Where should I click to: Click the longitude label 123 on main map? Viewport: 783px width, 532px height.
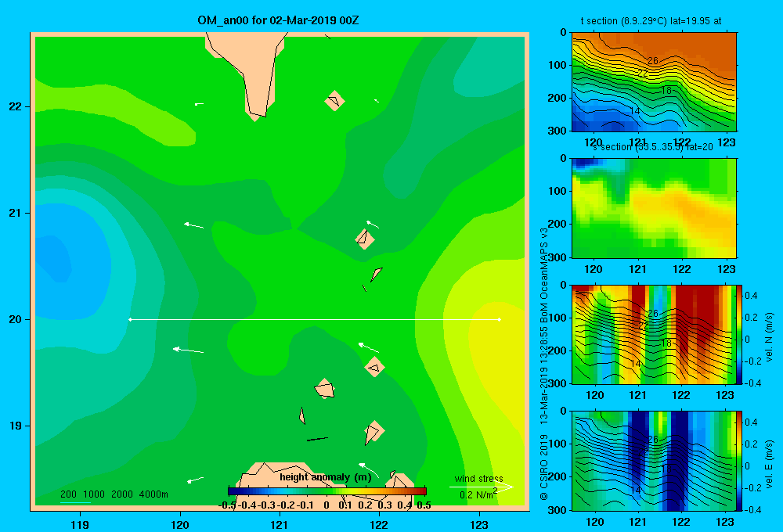tap(479, 524)
